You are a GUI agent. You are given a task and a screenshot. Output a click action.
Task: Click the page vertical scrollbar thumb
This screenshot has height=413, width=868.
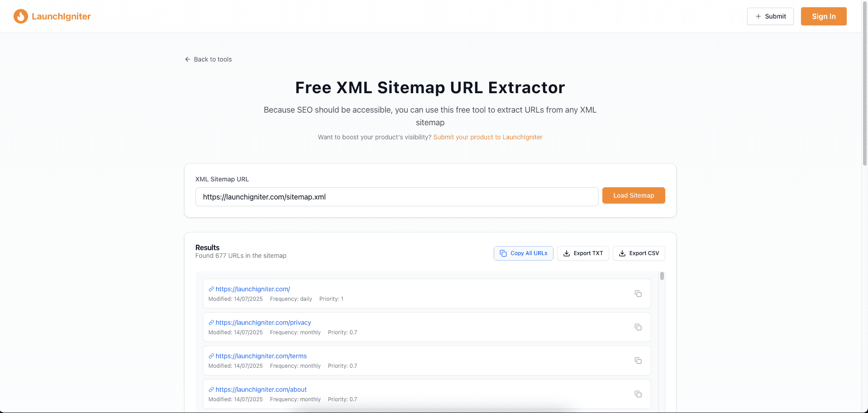865,84
